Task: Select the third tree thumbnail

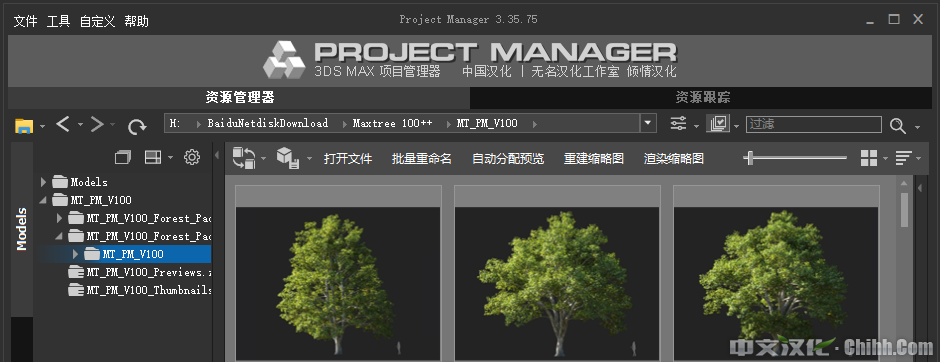Action: [x=776, y=273]
